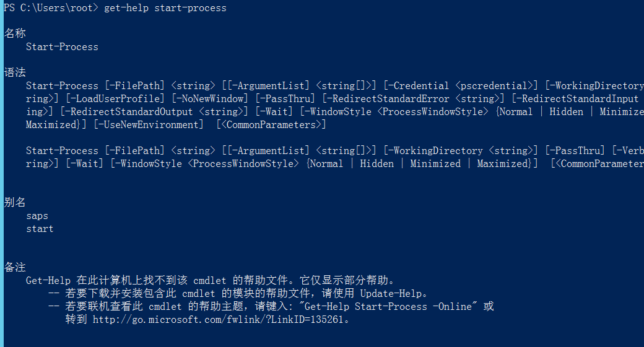Click the start alias
644x347 pixels.
point(40,229)
